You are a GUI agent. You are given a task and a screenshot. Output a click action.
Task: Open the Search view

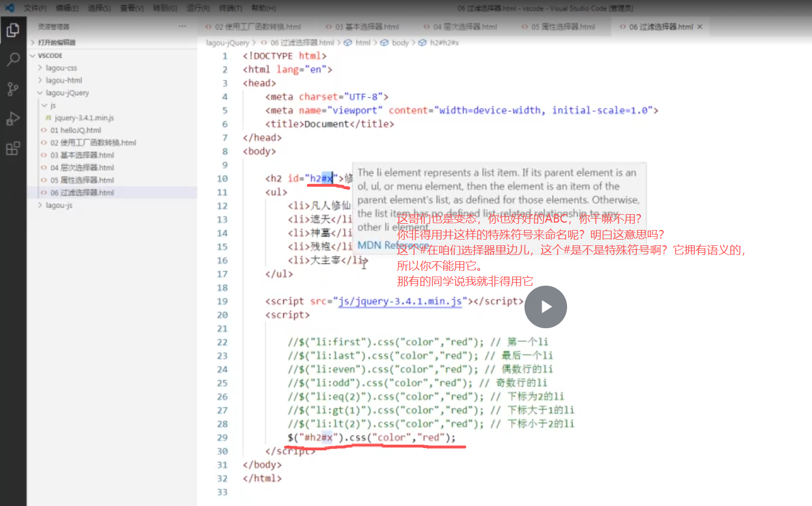14,60
